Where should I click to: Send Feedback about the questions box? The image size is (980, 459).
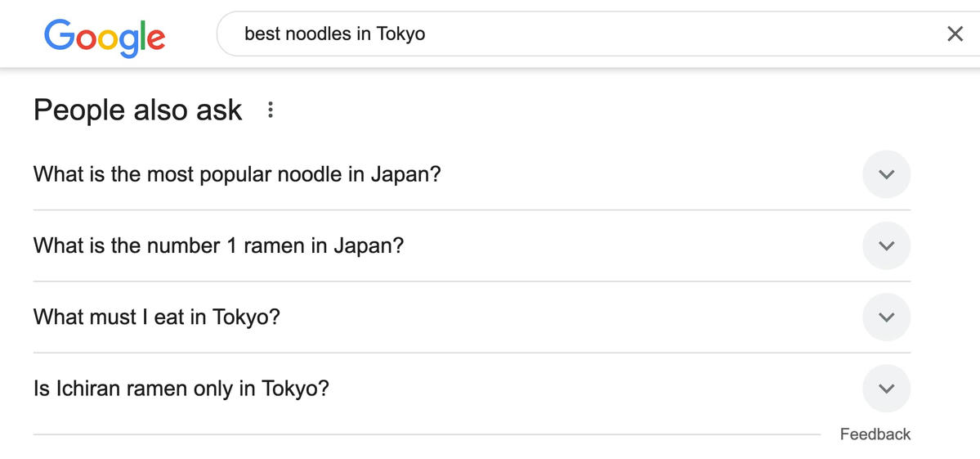875,434
